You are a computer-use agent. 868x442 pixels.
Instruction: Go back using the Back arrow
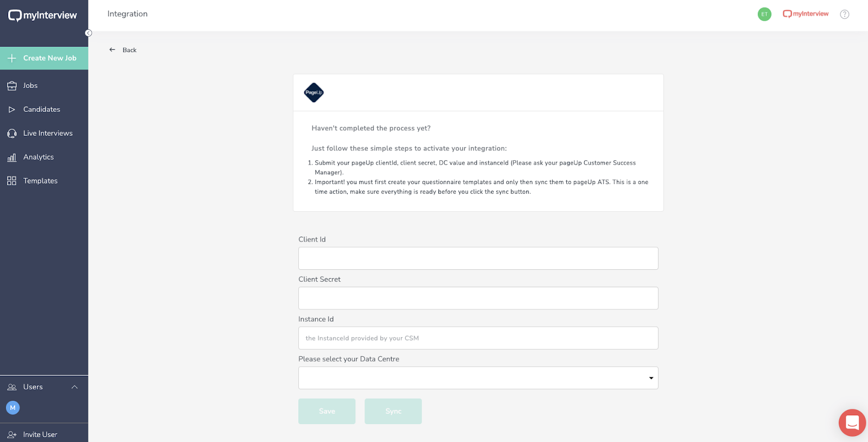point(112,50)
